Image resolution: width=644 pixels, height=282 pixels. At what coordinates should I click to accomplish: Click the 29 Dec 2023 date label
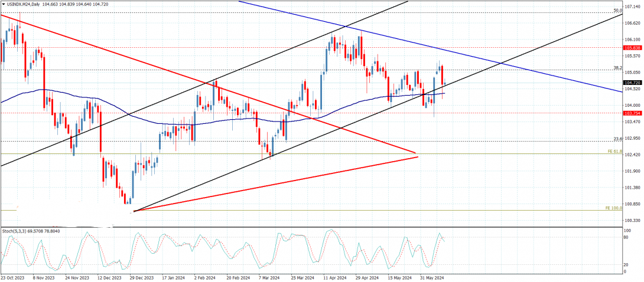click(141, 277)
